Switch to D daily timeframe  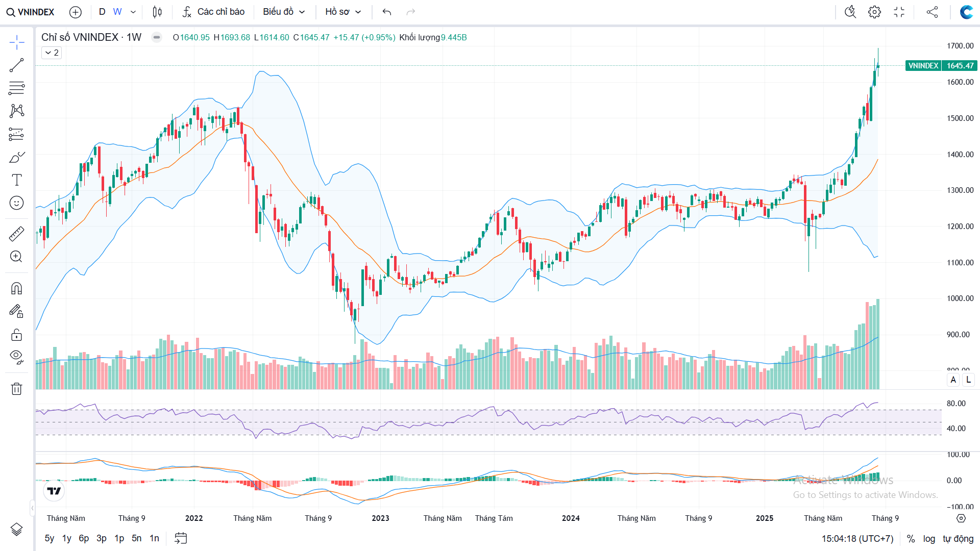click(102, 12)
